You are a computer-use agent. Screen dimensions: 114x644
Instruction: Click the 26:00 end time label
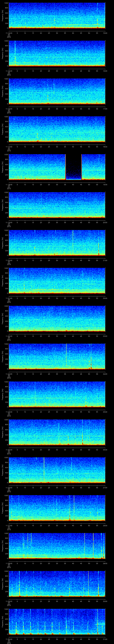pyautogui.click(x=105, y=450)
